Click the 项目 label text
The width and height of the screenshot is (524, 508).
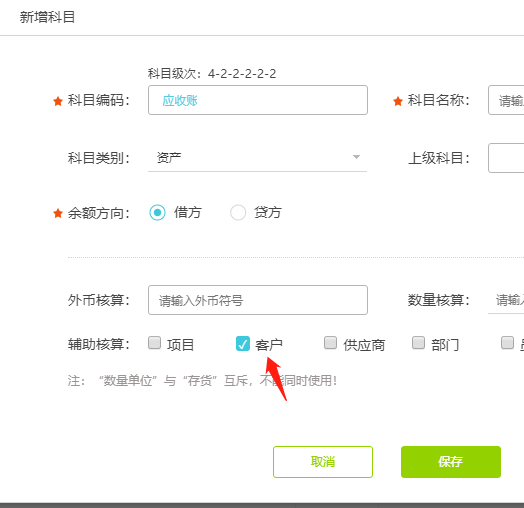(181, 345)
